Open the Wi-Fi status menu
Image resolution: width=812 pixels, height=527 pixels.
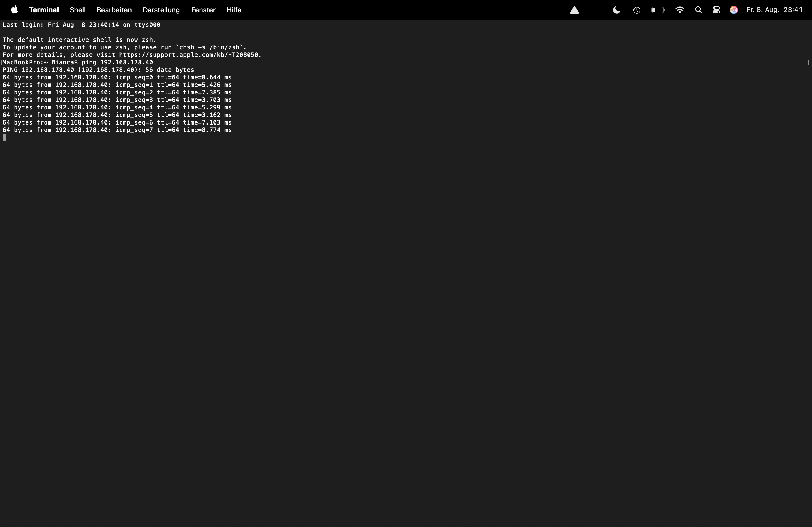pyautogui.click(x=680, y=10)
